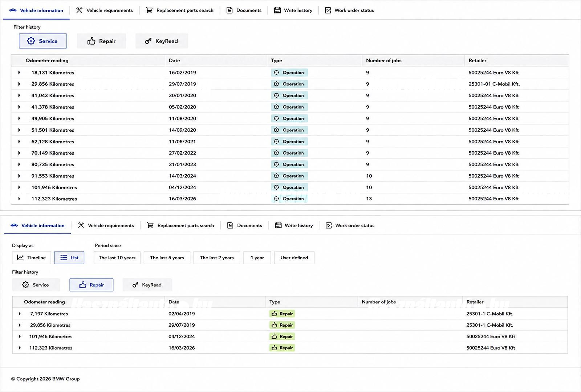Toggle the top KeyRead history filter

162,41
